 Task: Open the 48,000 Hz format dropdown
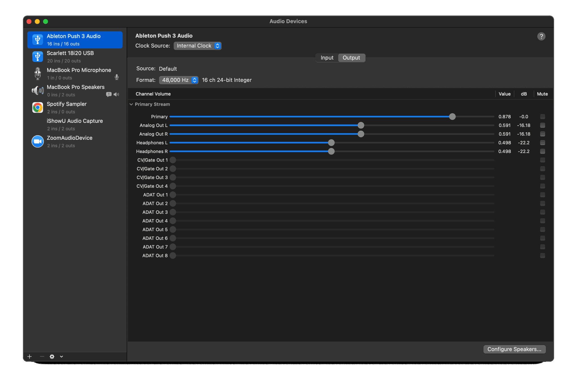pos(179,80)
